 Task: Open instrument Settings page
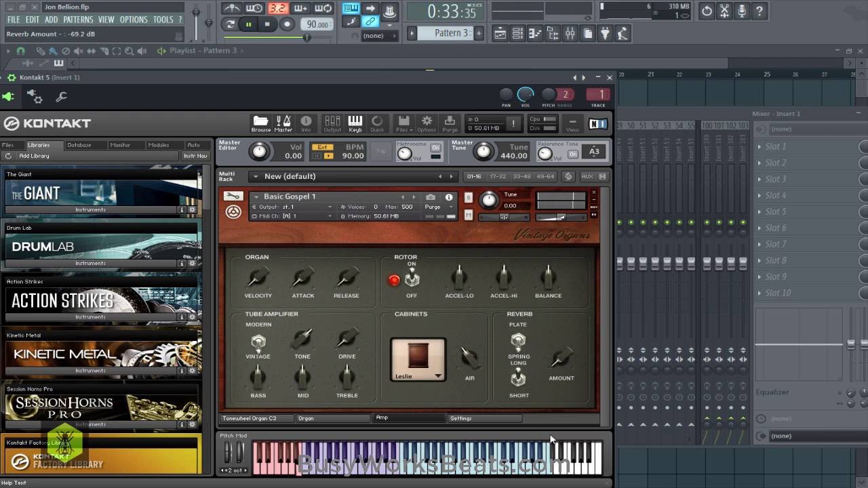pos(484,418)
